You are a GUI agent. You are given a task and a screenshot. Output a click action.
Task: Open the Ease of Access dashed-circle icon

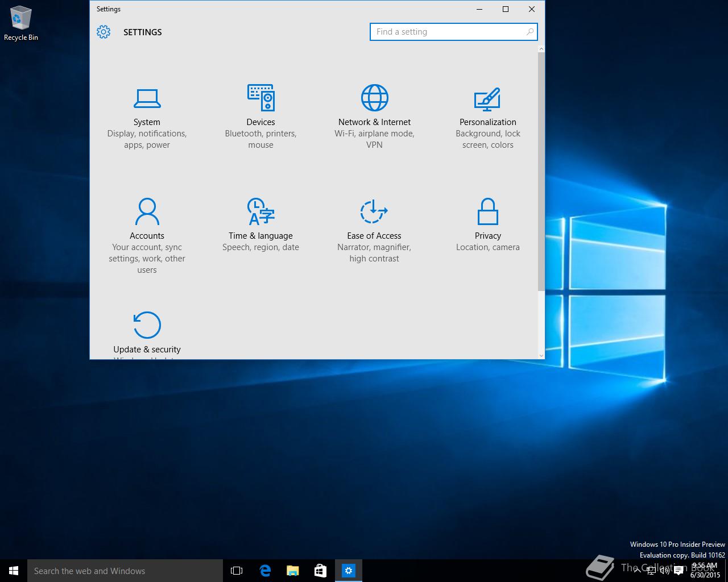pyautogui.click(x=374, y=211)
